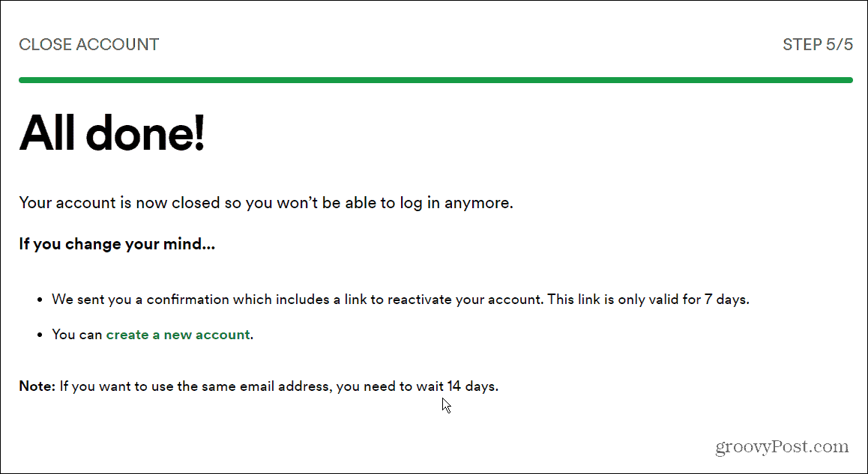This screenshot has height=474, width=868.
Task: Click the STEP 5/5 indicator
Action: pos(818,44)
